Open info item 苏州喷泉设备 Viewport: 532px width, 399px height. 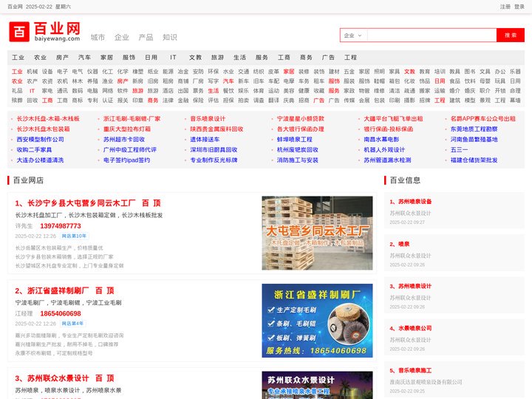click(415, 202)
